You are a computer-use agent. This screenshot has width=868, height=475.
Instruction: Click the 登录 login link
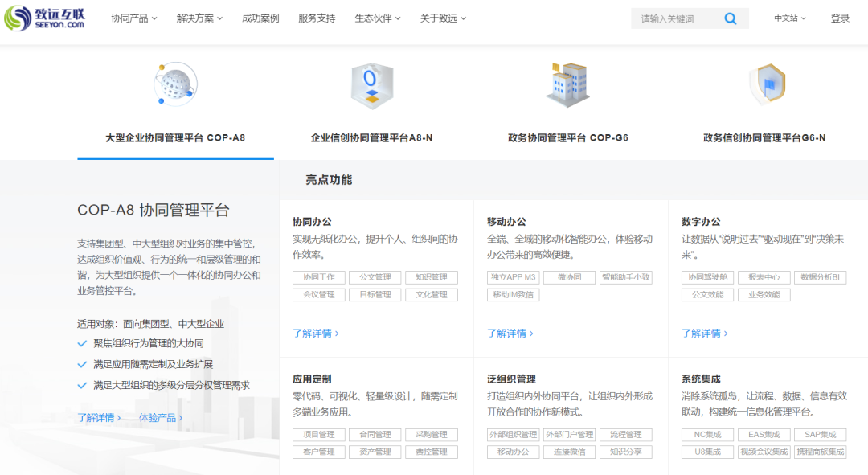coord(840,18)
